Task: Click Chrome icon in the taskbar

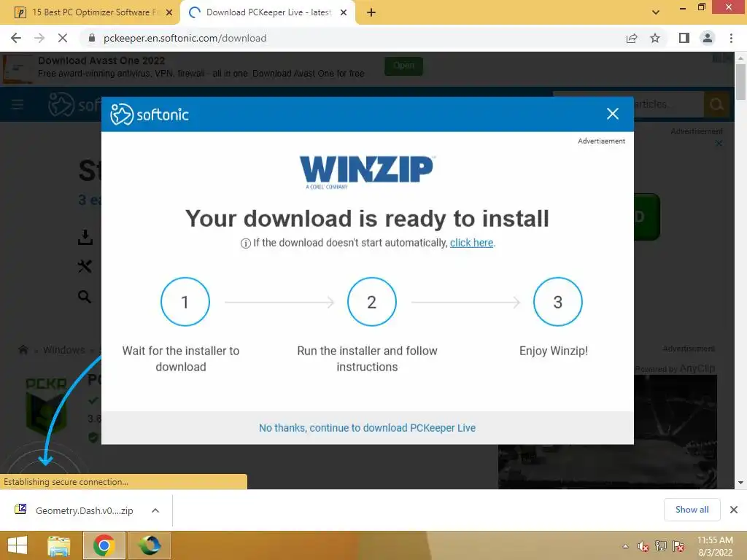Action: 104,545
